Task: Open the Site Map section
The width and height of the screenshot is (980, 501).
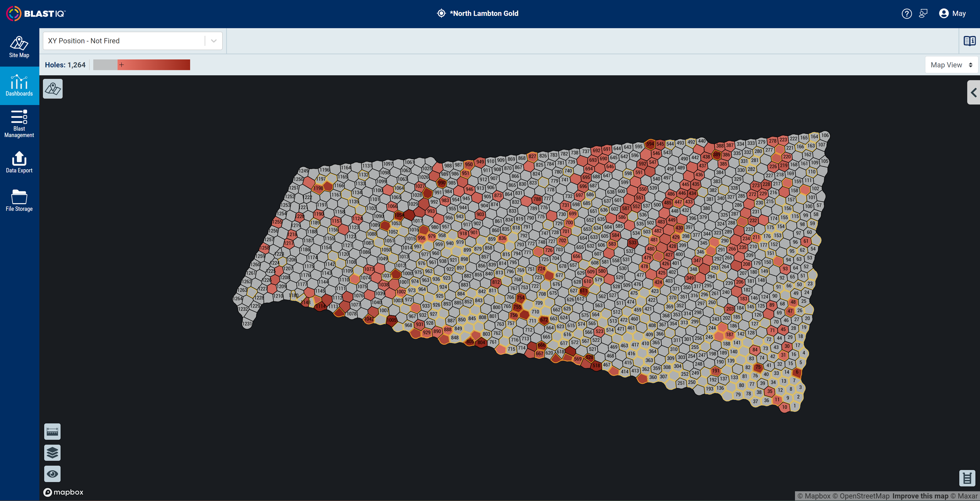Action: tap(19, 47)
